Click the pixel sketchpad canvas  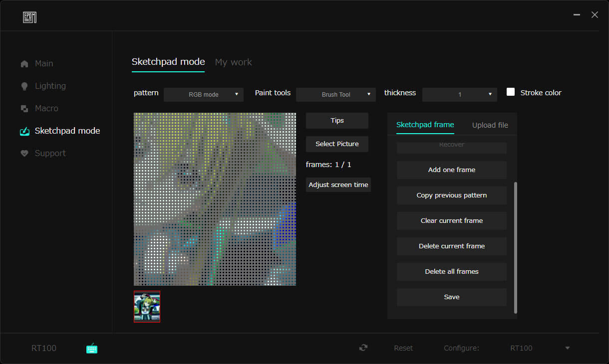point(215,199)
